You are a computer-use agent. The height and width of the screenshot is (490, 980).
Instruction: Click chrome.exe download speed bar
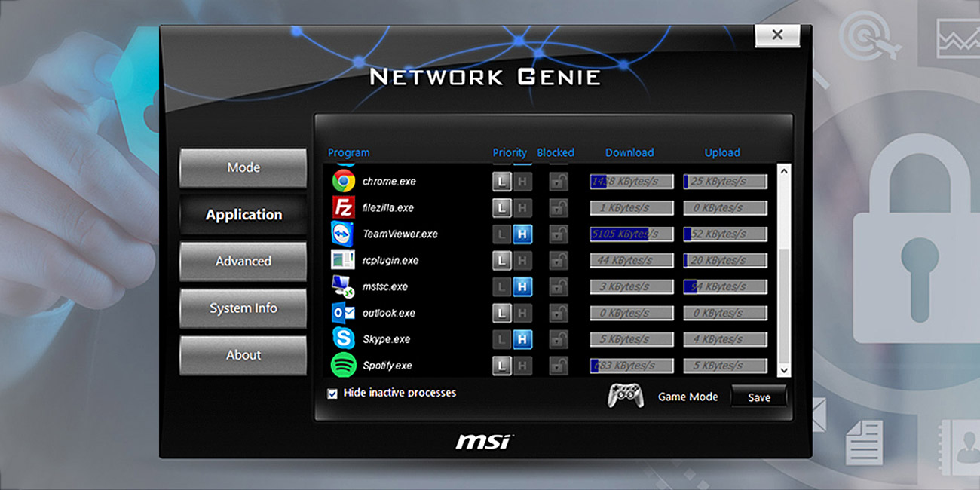pos(632,182)
